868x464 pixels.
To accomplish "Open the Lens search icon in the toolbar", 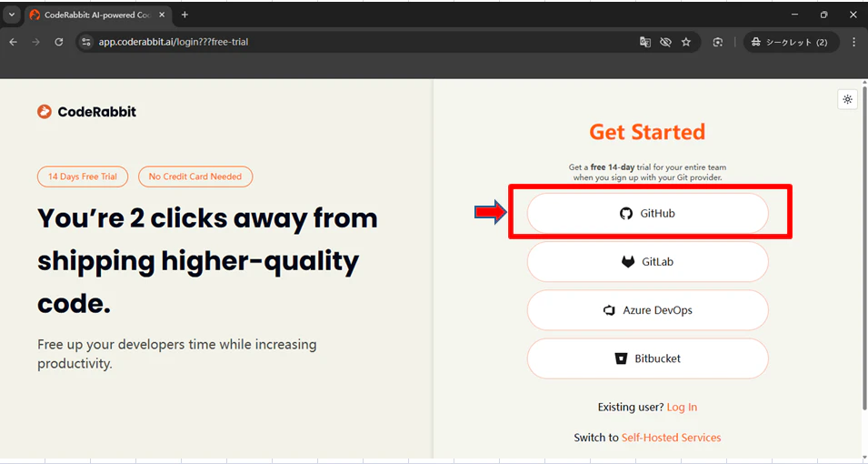I will pyautogui.click(x=718, y=42).
